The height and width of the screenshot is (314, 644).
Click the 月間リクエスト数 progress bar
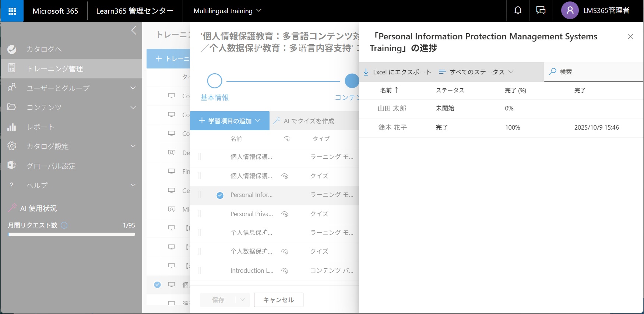point(71,234)
